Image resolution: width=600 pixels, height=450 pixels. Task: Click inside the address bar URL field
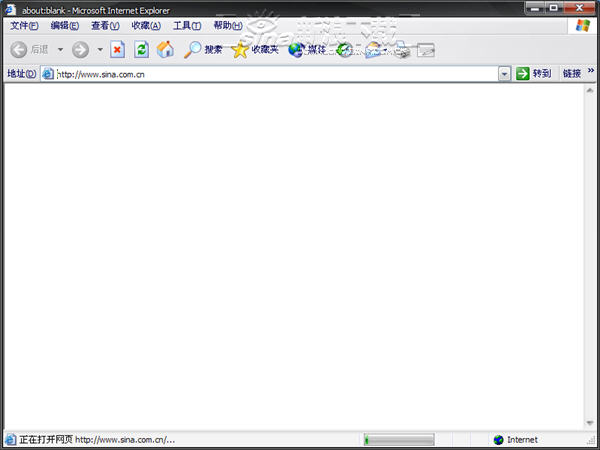270,73
